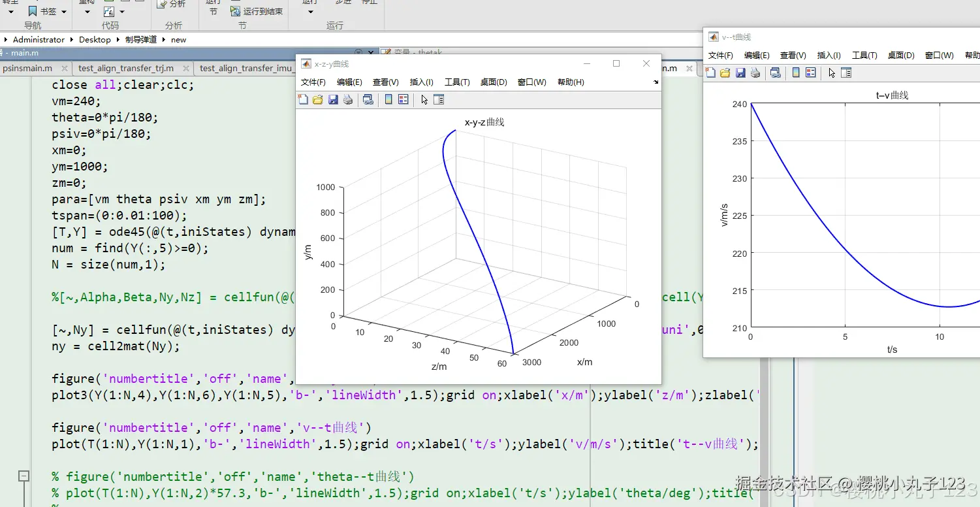This screenshot has width=980, height=507.
Task: Open 桌面(D) menu in v--t figure
Action: 901,56
